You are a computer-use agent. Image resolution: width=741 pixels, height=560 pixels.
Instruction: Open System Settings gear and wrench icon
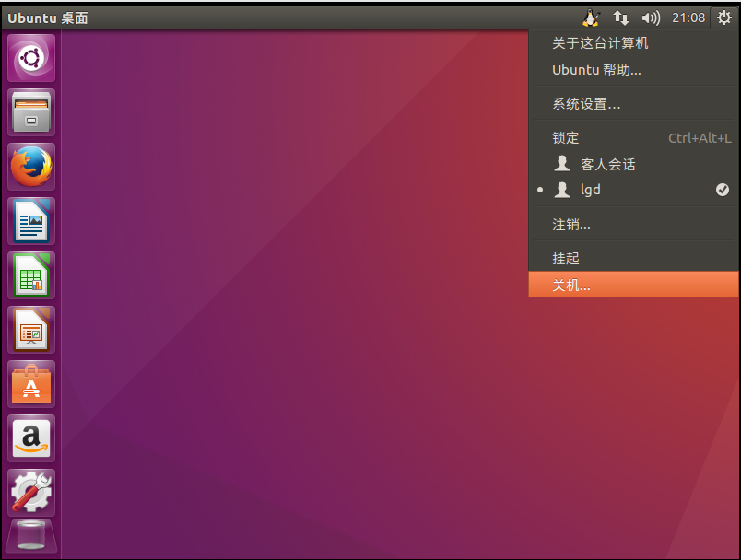point(31,493)
